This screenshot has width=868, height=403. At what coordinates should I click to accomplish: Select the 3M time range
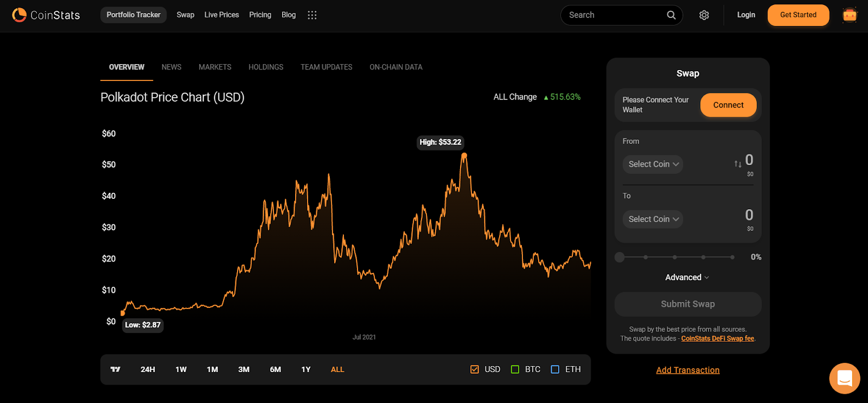pyautogui.click(x=244, y=369)
